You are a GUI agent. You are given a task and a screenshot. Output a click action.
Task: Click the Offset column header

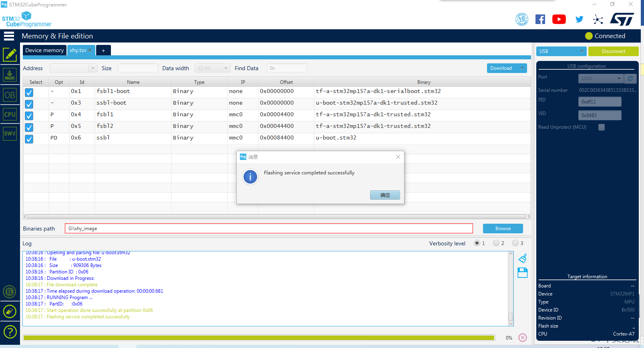click(x=286, y=82)
